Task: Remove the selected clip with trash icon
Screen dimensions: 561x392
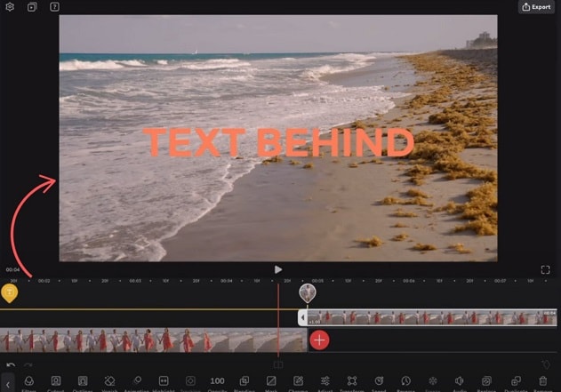Action: tap(543, 383)
